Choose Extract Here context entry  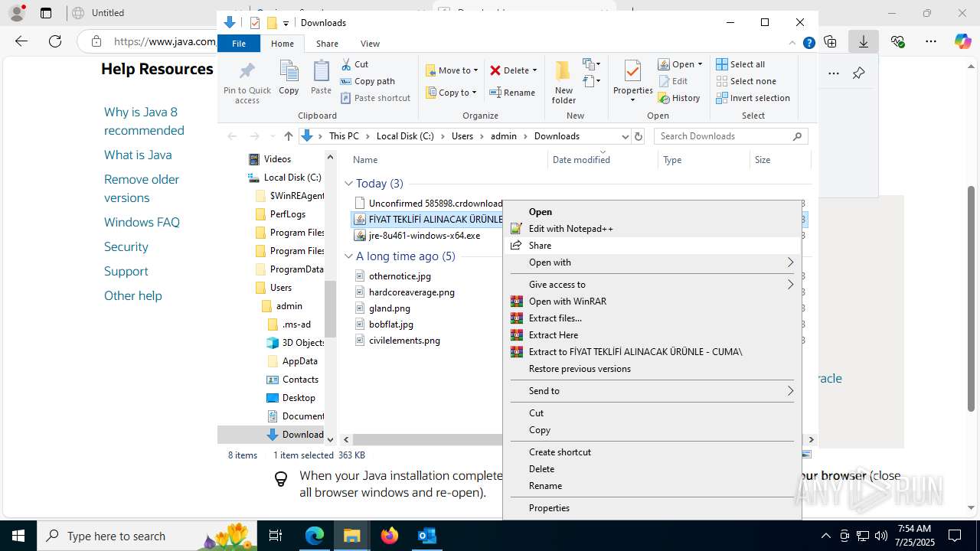(x=652, y=335)
